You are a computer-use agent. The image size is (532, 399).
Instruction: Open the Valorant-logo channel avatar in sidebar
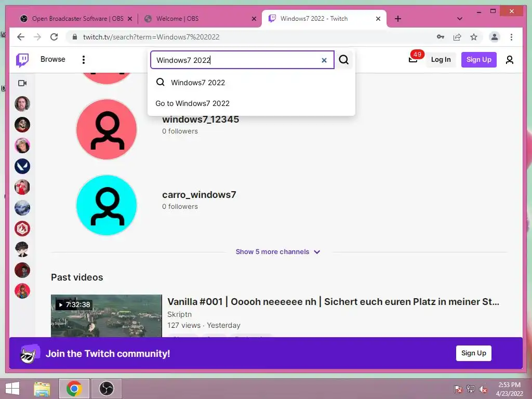coord(22,166)
